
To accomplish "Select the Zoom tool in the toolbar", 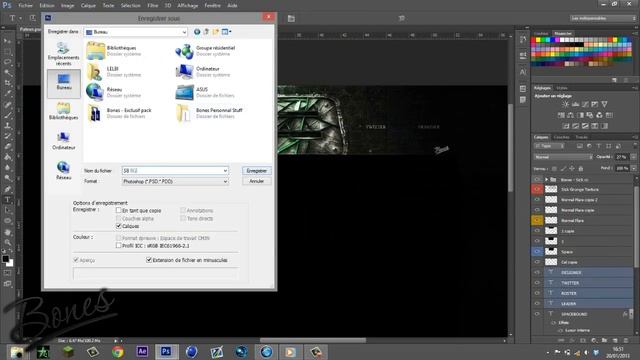I will [x=7, y=242].
